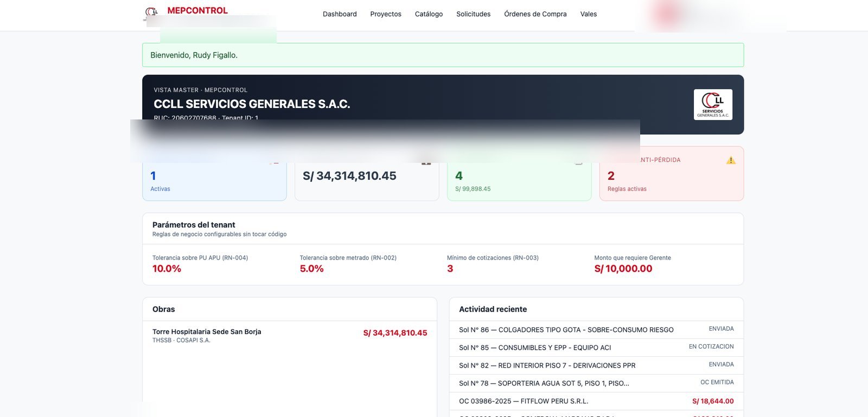Select the 5.0% metrado tolerance value
The width and height of the screenshot is (868, 417).
point(311,269)
